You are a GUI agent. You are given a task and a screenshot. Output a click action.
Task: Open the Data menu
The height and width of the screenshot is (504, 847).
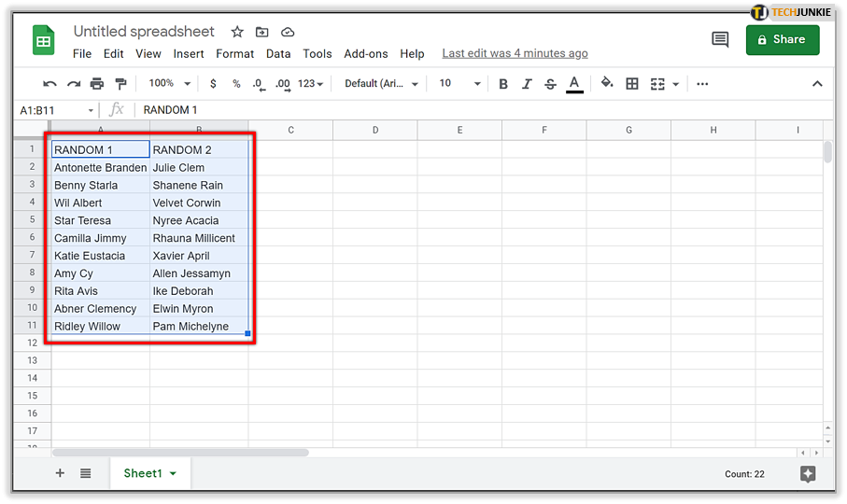278,54
